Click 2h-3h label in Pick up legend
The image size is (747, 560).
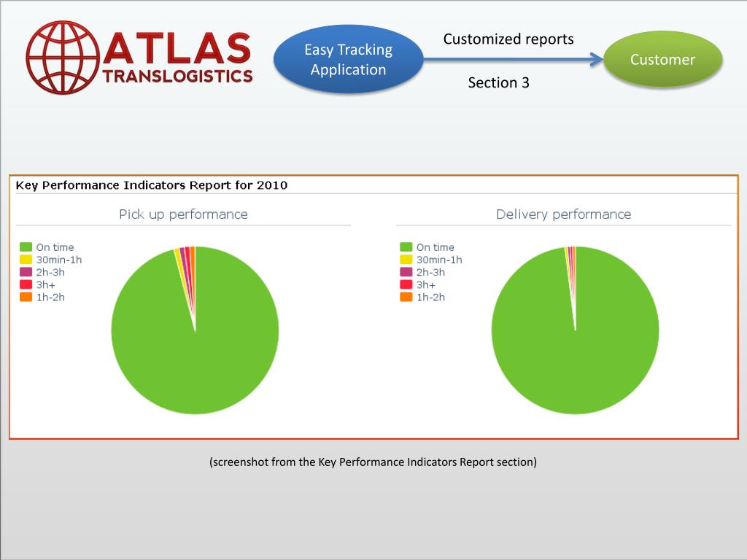(x=50, y=272)
